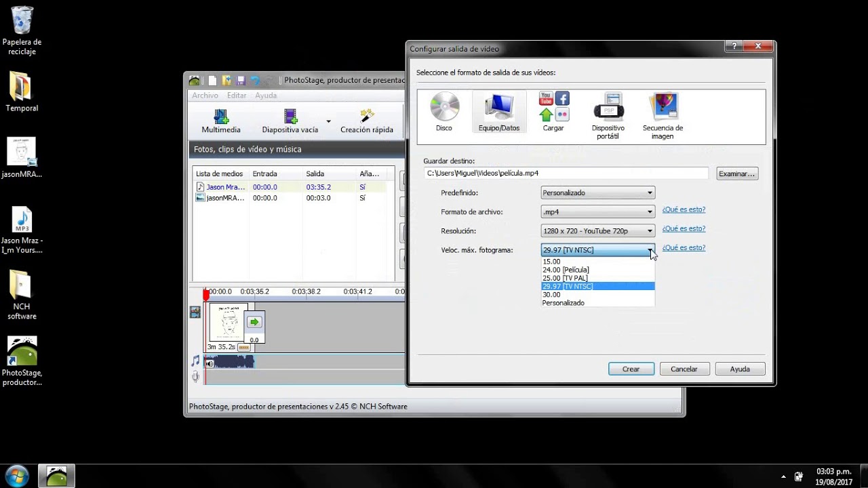
Task: Click speaker volume icon on audio track
Action: 210,363
